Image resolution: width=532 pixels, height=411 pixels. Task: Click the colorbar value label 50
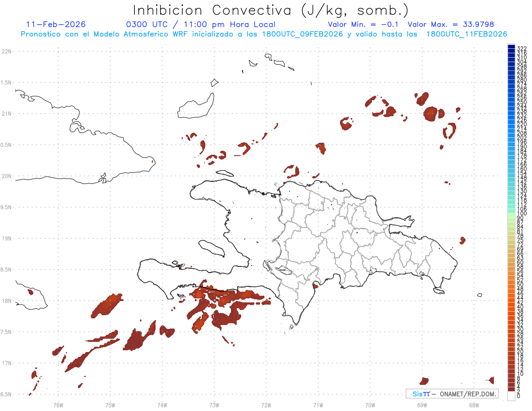click(x=520, y=285)
